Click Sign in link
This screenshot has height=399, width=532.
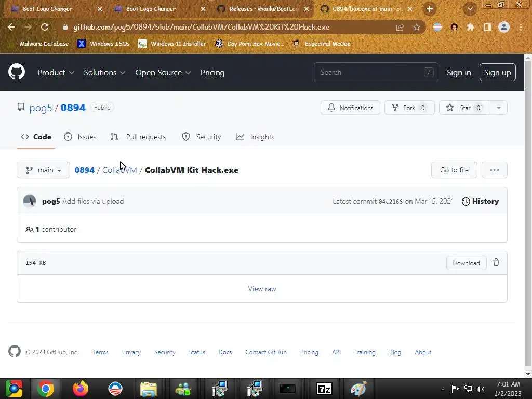click(459, 73)
